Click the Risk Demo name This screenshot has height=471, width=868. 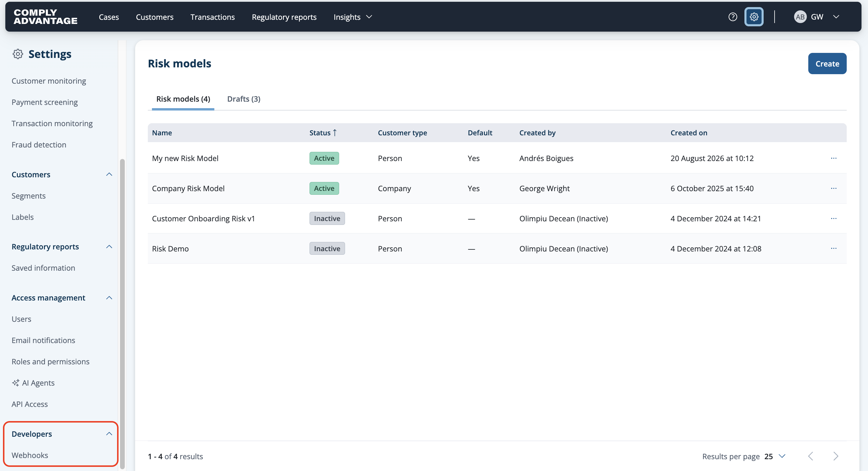click(x=170, y=249)
